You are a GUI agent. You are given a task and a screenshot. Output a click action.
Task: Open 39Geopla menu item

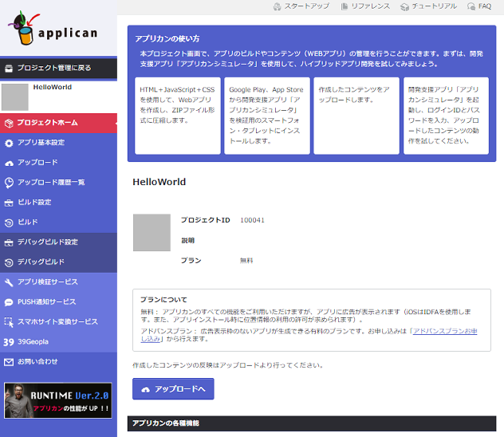(58, 342)
